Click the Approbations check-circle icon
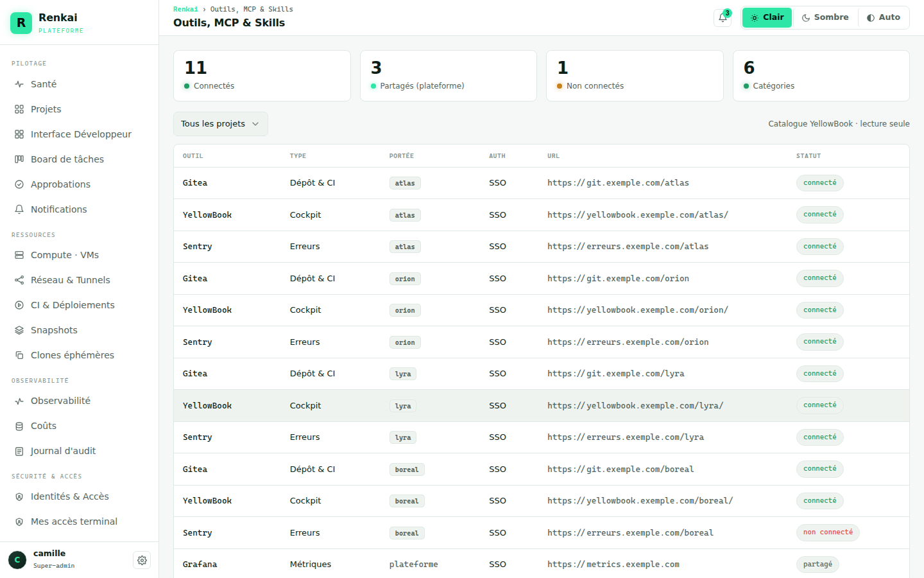924x578 pixels. pos(19,184)
